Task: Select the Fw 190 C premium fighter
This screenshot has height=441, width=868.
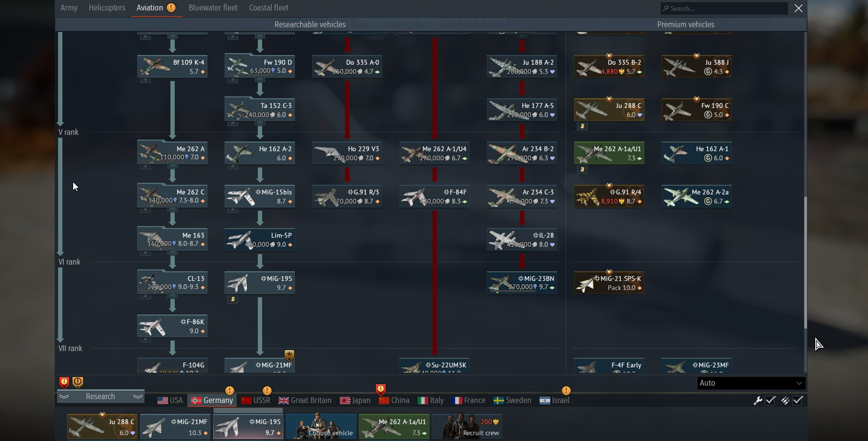Action: click(x=696, y=110)
